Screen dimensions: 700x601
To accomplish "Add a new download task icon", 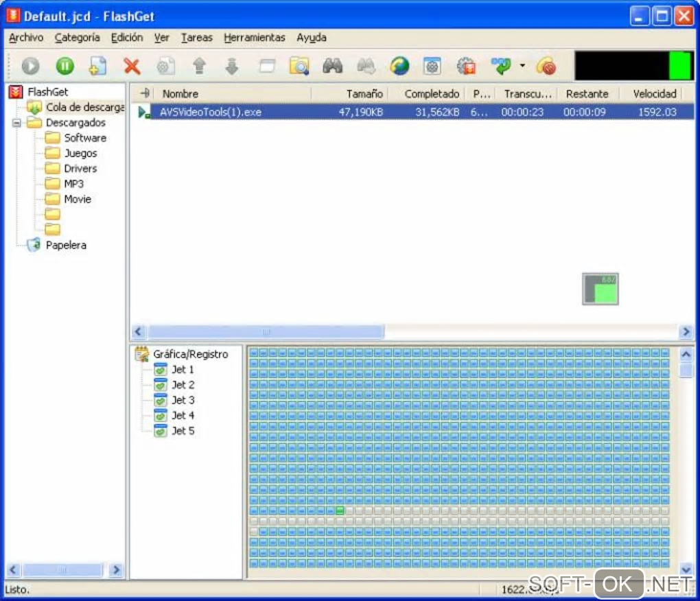I will (97, 66).
